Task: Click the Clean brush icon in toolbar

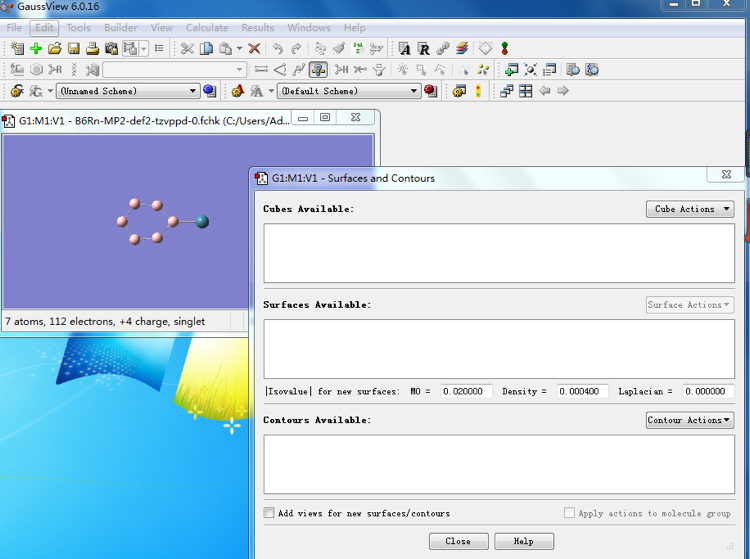Action: tap(339, 48)
